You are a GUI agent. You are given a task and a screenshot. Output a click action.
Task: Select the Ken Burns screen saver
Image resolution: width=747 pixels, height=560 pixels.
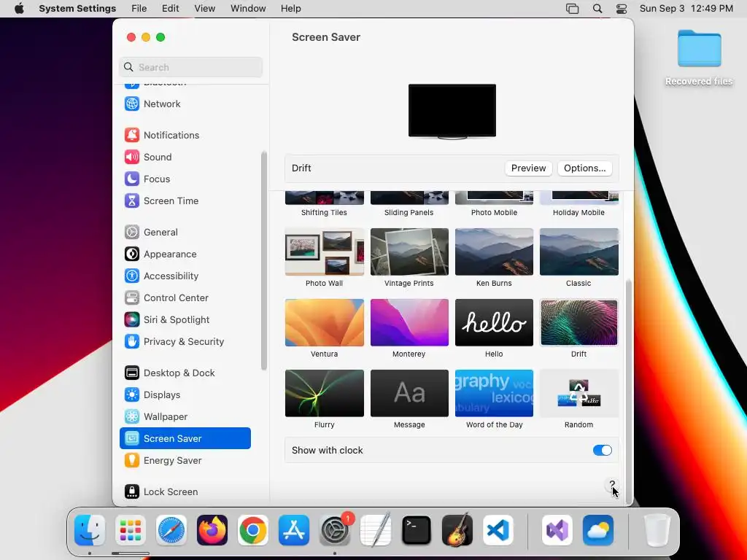pyautogui.click(x=494, y=252)
